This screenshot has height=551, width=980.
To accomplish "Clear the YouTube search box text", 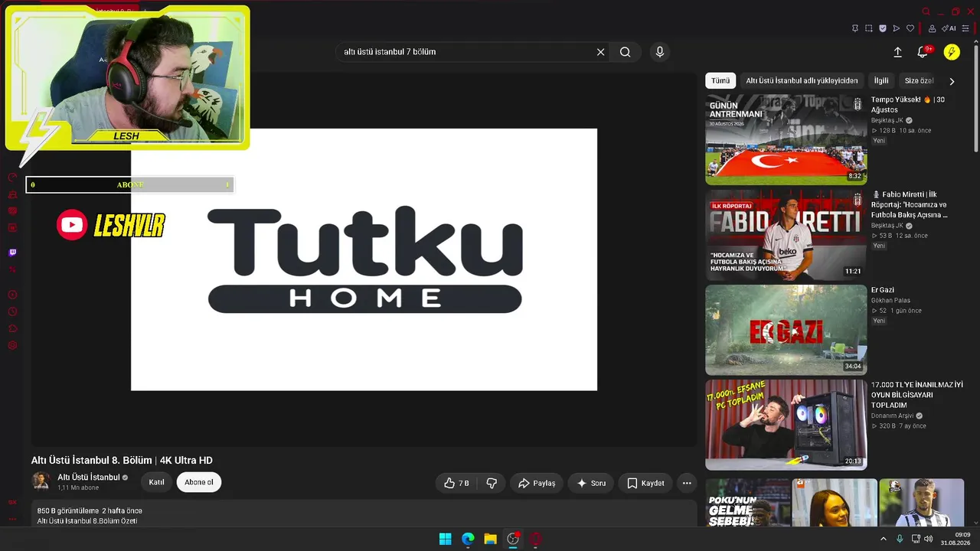I will pos(601,52).
